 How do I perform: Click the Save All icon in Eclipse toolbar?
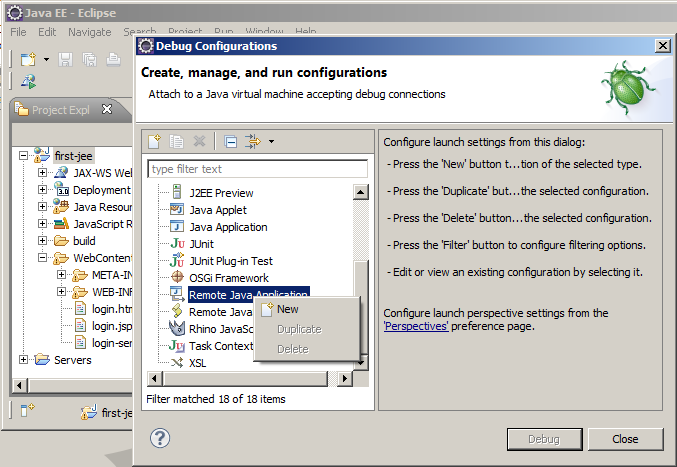click(89, 59)
